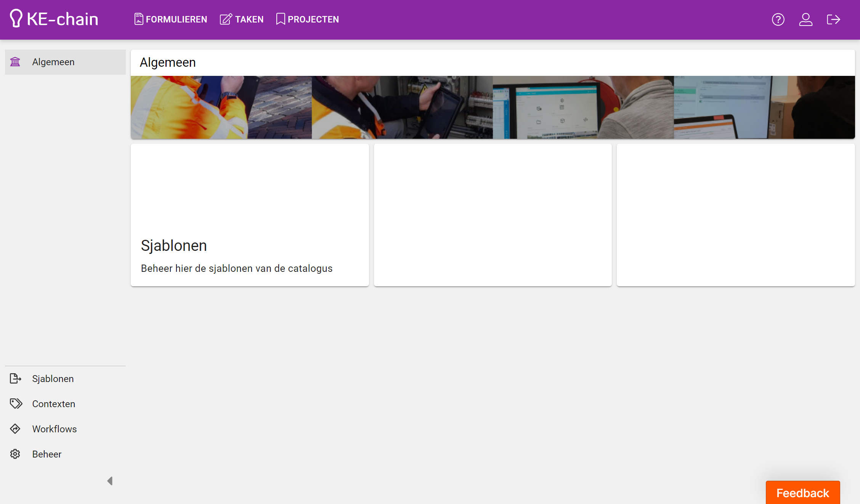This screenshot has width=860, height=504.
Task: Collapse the sidebar with the arrow
Action: pyautogui.click(x=110, y=481)
